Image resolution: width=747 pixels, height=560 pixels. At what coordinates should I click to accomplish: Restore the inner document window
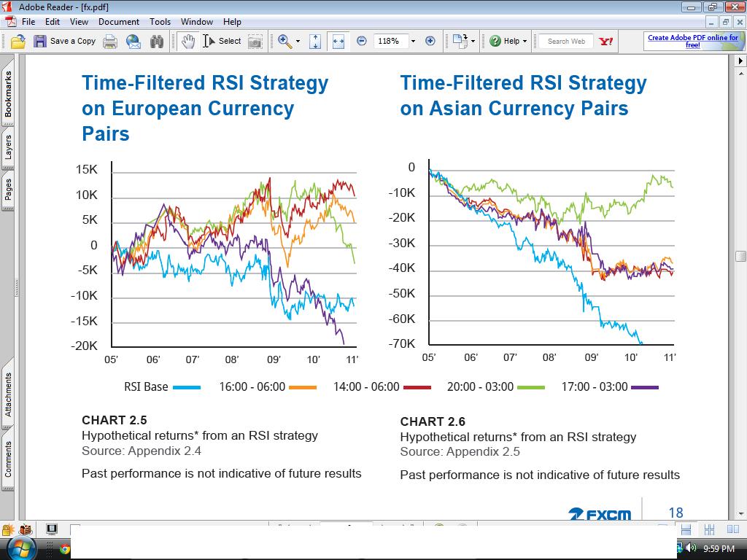726,22
